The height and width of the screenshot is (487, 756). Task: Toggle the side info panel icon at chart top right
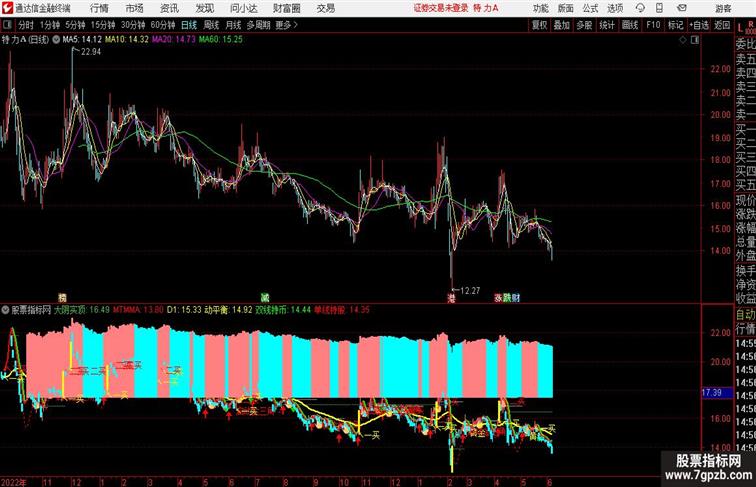point(695,40)
